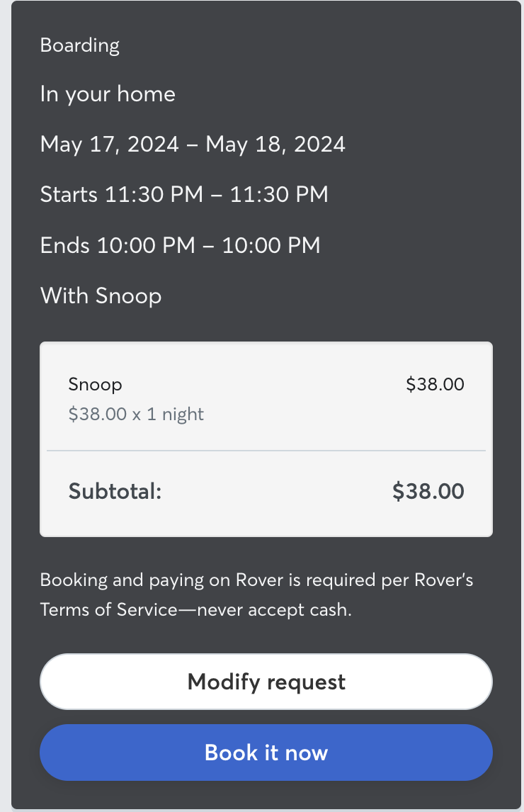
Task: Click the In your home text
Action: tap(108, 94)
